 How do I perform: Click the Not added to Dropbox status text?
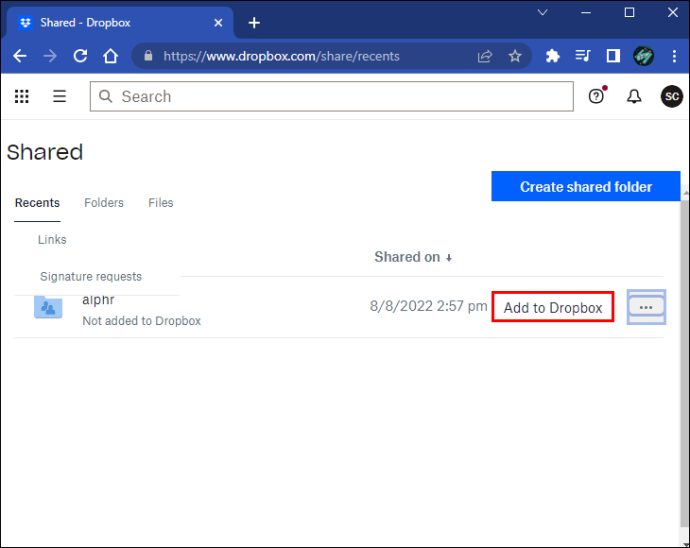pos(142,321)
